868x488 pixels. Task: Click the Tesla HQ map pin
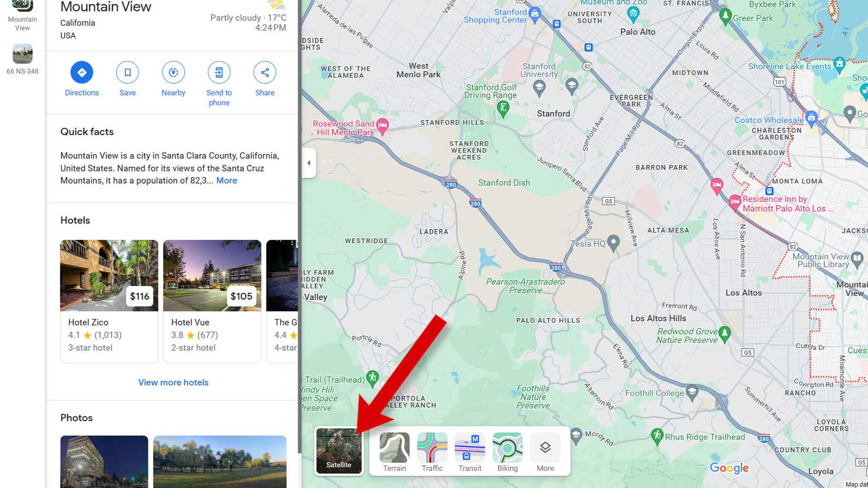613,242
